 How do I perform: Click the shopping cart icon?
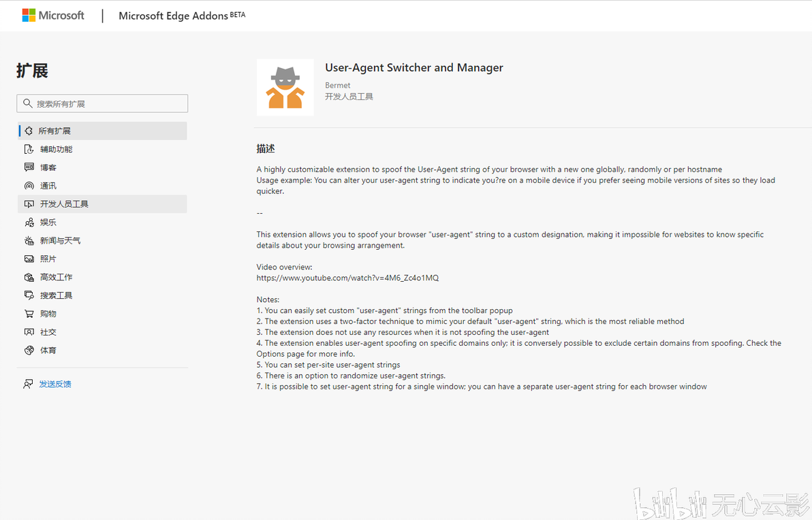pyautogui.click(x=29, y=314)
